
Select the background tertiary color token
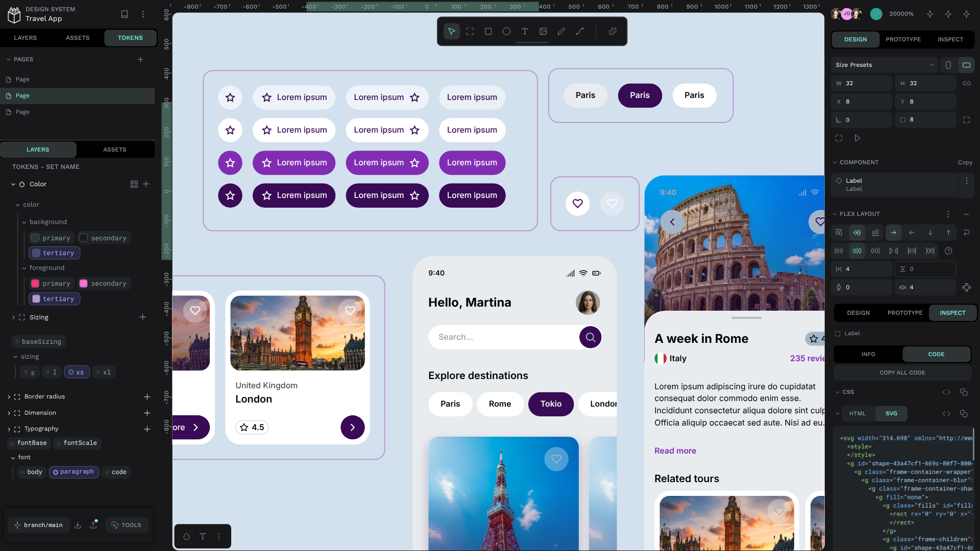pyautogui.click(x=54, y=253)
